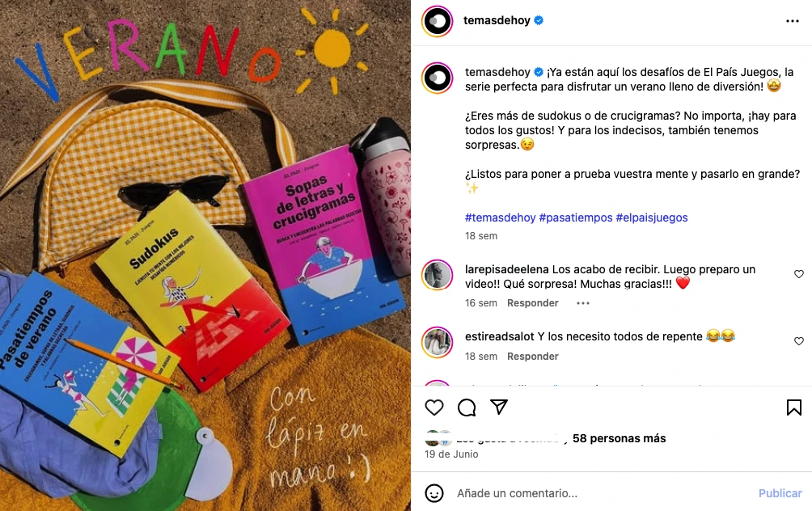Open the #elpaisjuegos hashtag

pos(652,217)
